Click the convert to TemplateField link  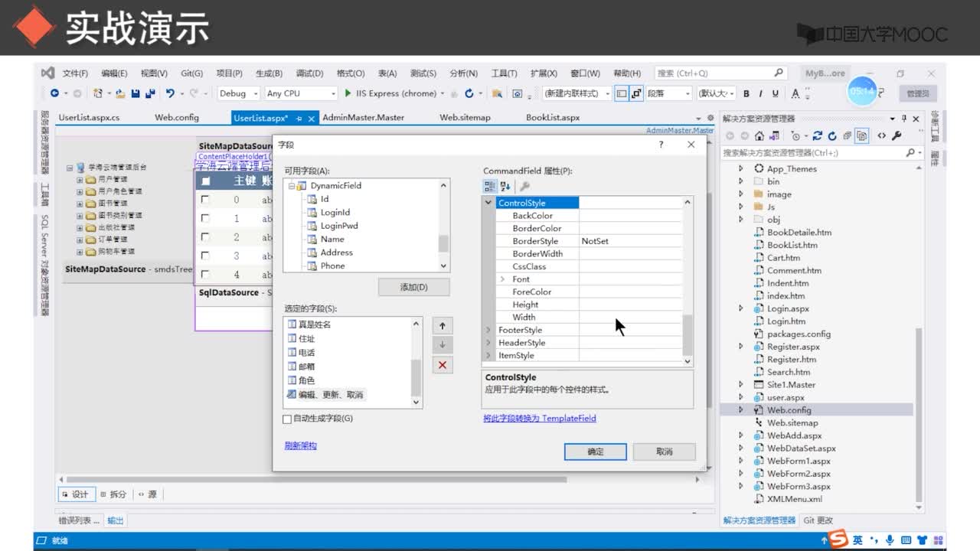click(x=539, y=419)
